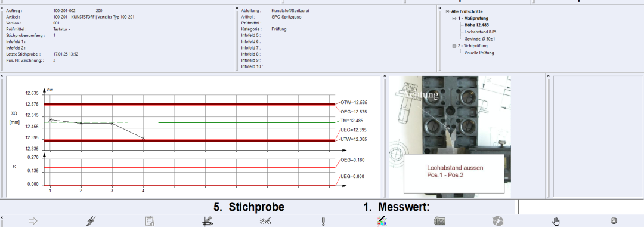Select 'Gewinde-Ø 50±1' in the test steps tree

[x=479, y=39]
